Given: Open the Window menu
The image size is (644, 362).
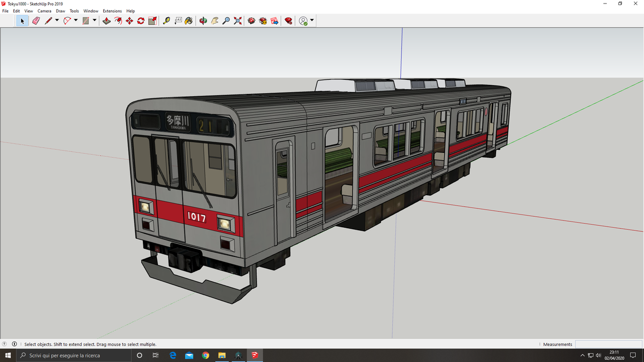Looking at the screenshot, I should (91, 11).
